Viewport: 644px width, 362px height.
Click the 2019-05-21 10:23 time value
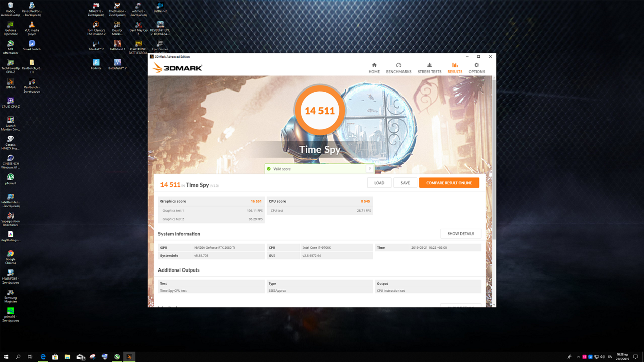point(429,248)
